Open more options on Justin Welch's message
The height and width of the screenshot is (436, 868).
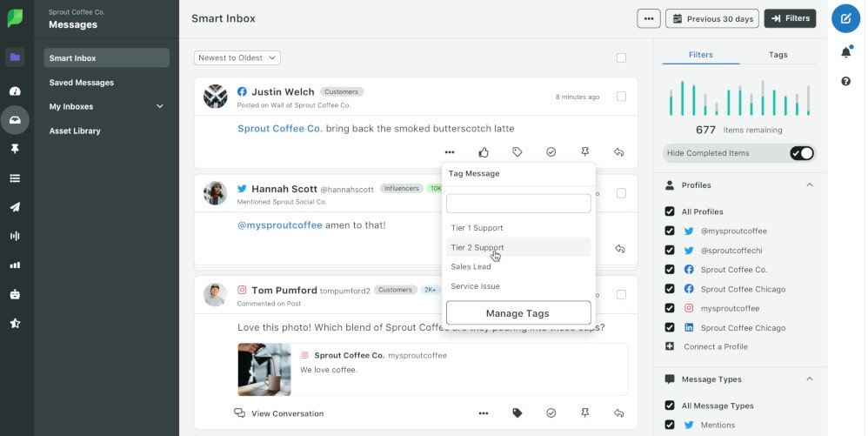(x=450, y=151)
